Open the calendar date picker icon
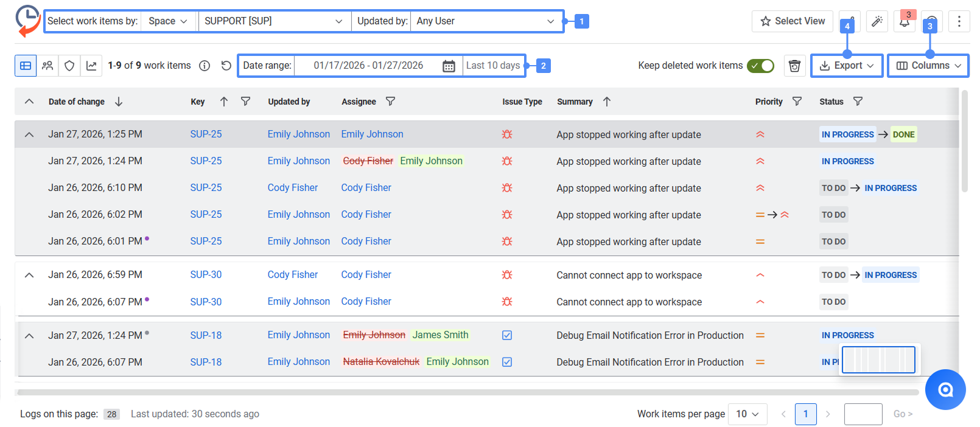Image resolution: width=980 pixels, height=427 pixels. (449, 66)
